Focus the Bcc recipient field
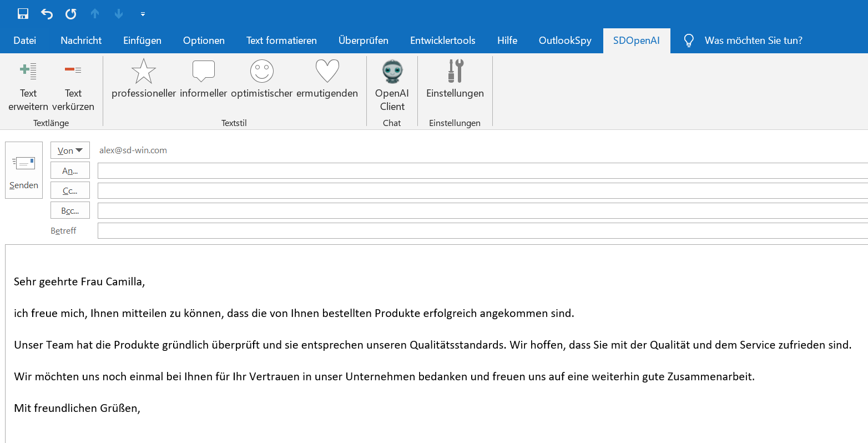868x443 pixels. [x=483, y=210]
